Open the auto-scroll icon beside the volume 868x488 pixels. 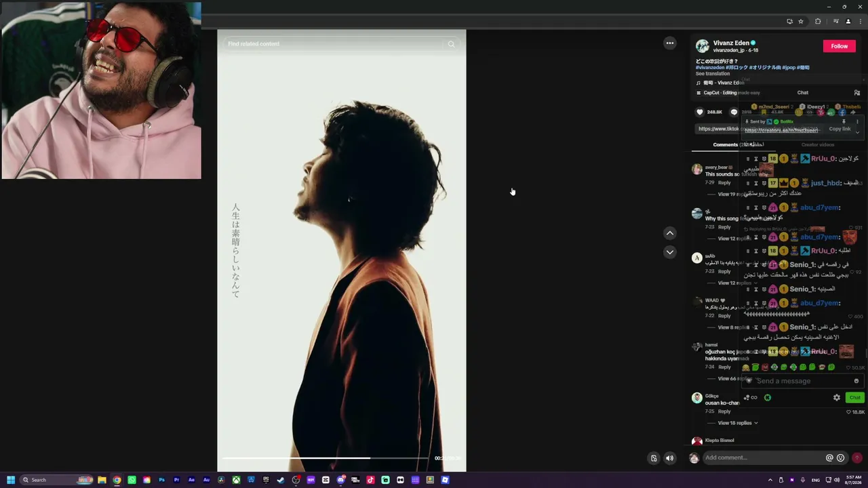click(654, 458)
